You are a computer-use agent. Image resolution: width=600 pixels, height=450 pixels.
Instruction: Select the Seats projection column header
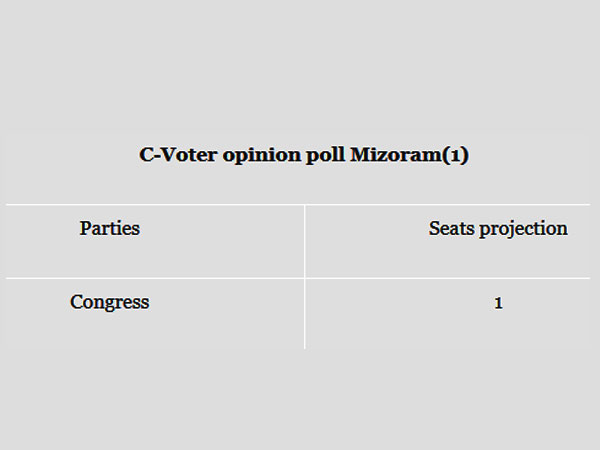pyautogui.click(x=498, y=228)
